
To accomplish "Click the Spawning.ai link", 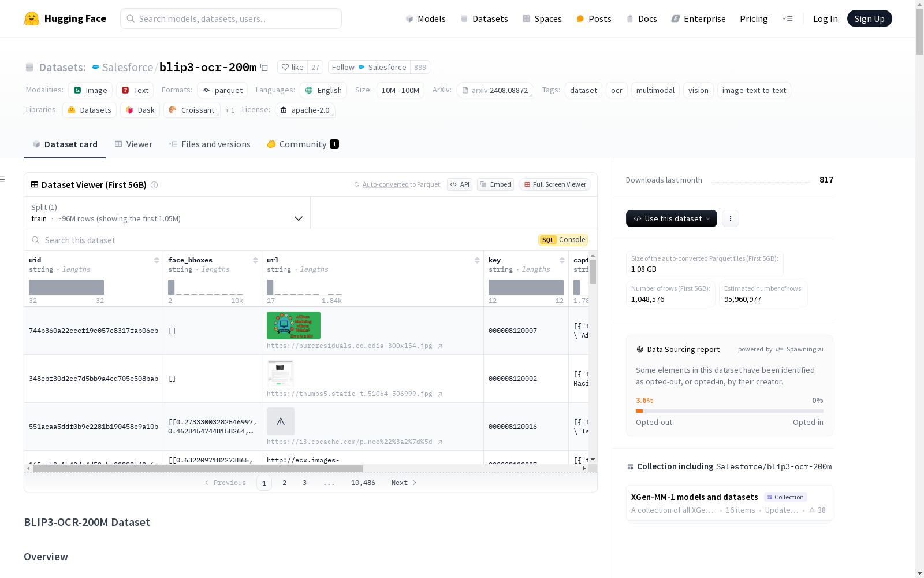I will pos(800,349).
